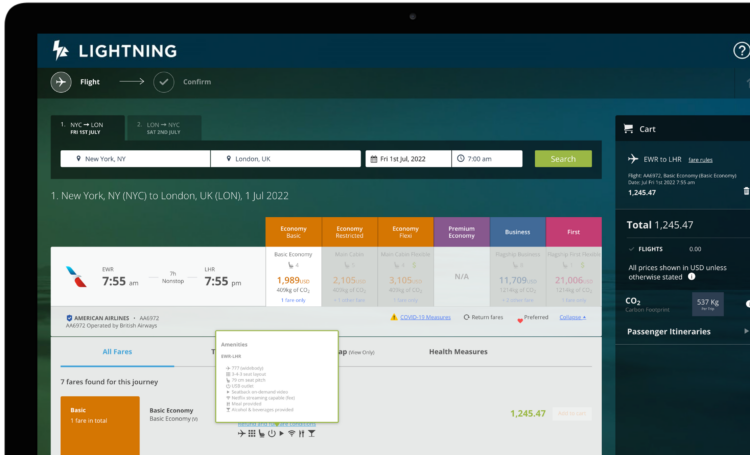Click the clock icon in time field
The width and height of the screenshot is (750, 455).
point(460,158)
